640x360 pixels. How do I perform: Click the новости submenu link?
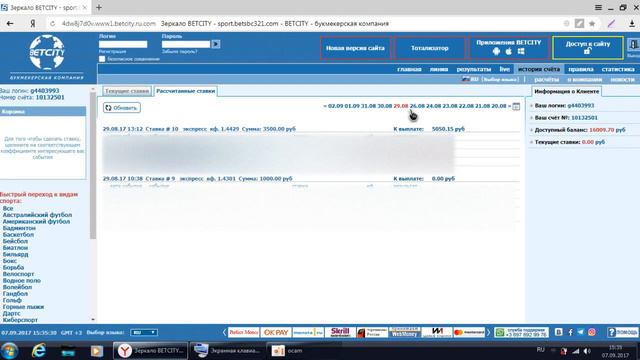click(622, 79)
